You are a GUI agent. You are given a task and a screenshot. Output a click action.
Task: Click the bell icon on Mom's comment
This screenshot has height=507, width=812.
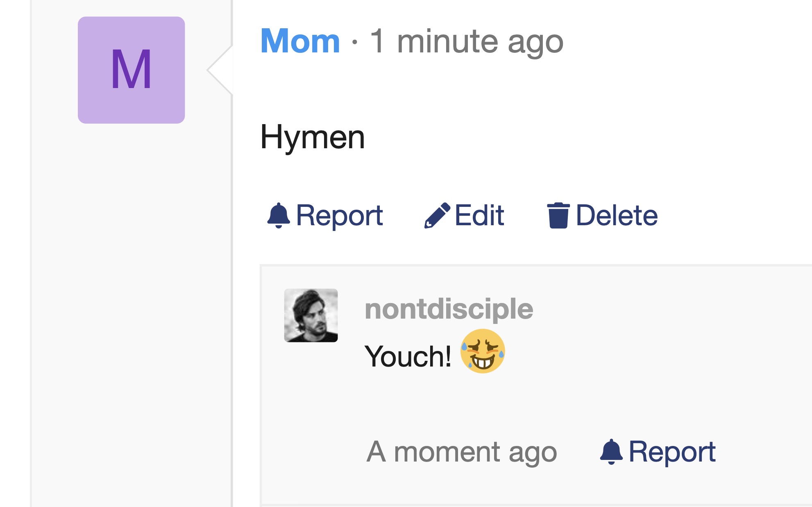[279, 215]
